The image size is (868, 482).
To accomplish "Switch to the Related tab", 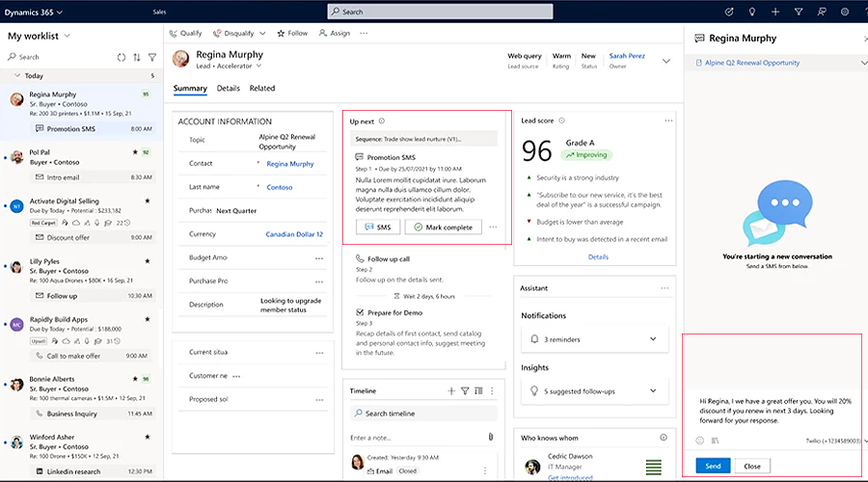I will 261,88.
